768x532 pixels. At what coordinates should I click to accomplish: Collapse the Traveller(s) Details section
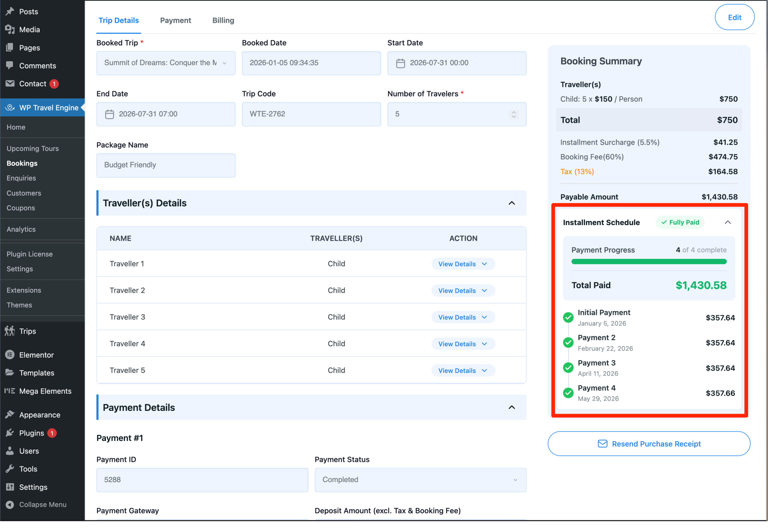point(511,203)
